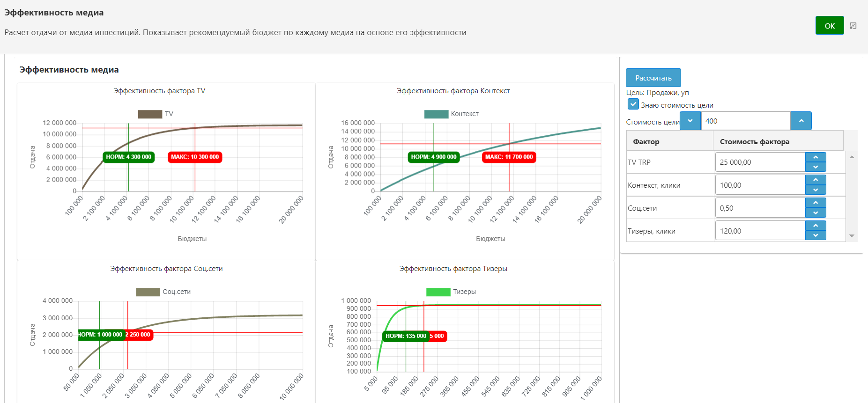Increase Контекст, клики cost using up arrow
Screen dimensions: 868x403
(816, 180)
